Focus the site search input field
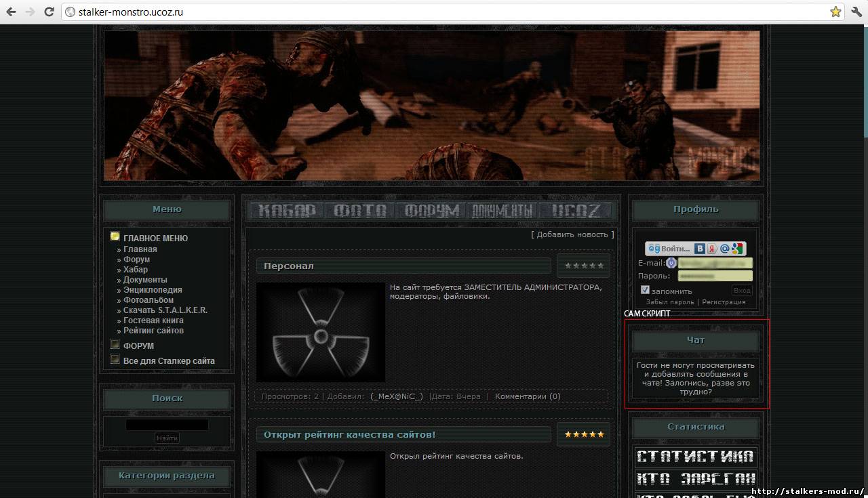This screenshot has height=498, width=868. pyautogui.click(x=167, y=425)
